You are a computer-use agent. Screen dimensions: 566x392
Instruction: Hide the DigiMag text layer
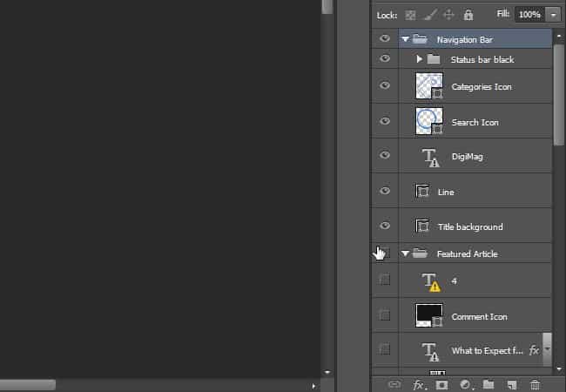385,155
